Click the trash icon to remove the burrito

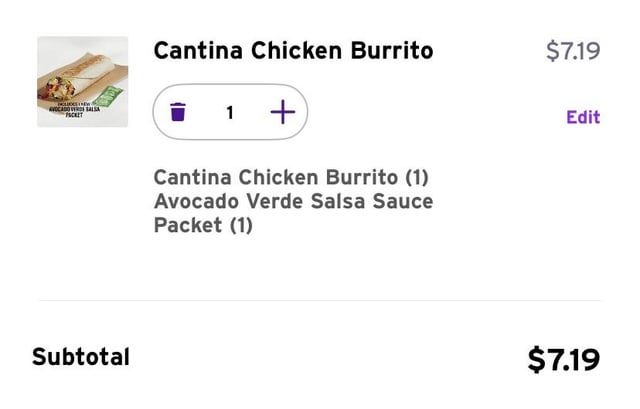[x=178, y=112]
